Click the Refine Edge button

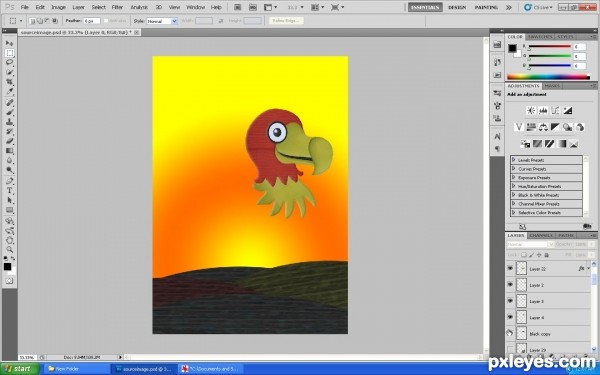coord(286,21)
